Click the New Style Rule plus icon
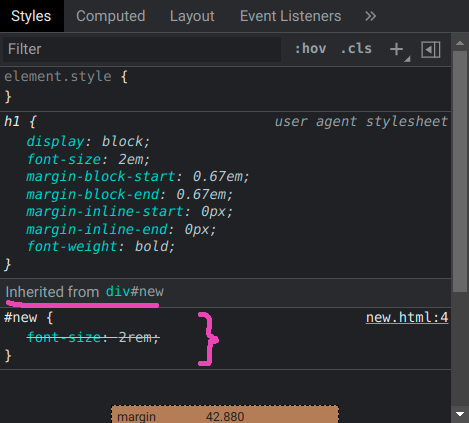This screenshot has height=423, width=469. tap(397, 49)
